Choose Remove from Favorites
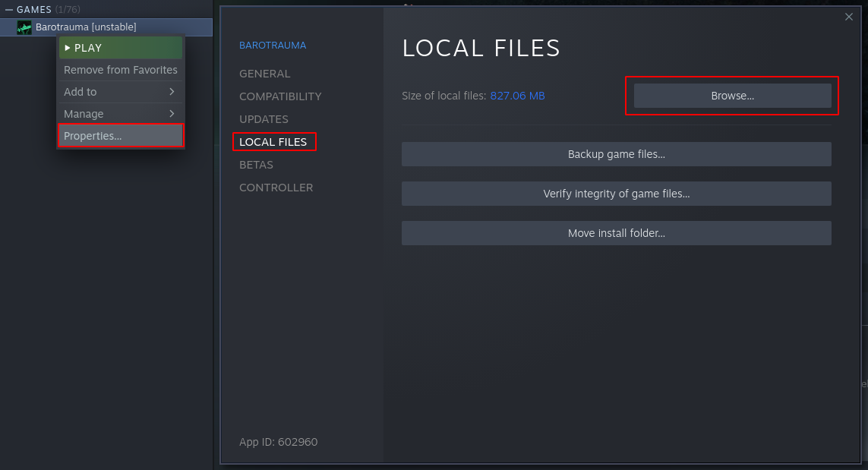The width and height of the screenshot is (868, 470). pos(121,70)
